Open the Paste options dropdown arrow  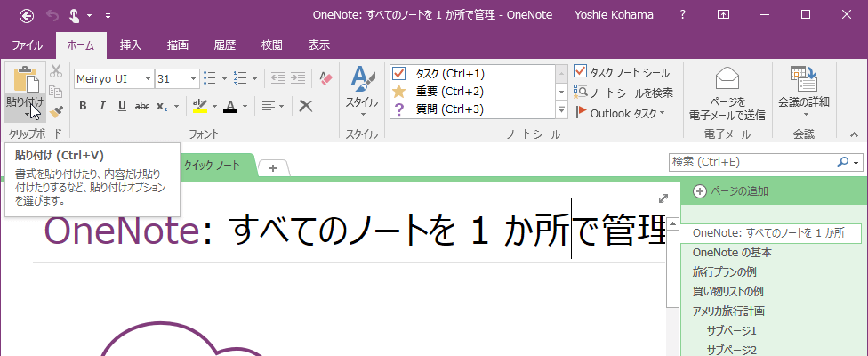pyautogui.click(x=26, y=114)
